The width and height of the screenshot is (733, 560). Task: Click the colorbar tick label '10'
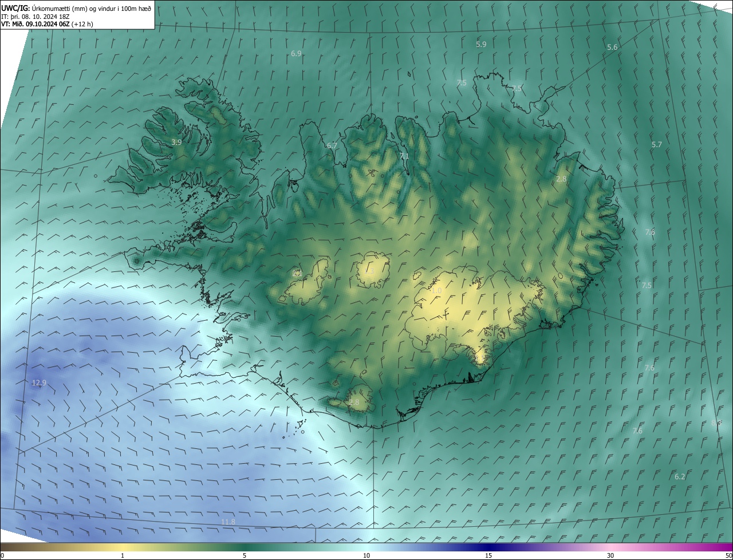pyautogui.click(x=366, y=556)
